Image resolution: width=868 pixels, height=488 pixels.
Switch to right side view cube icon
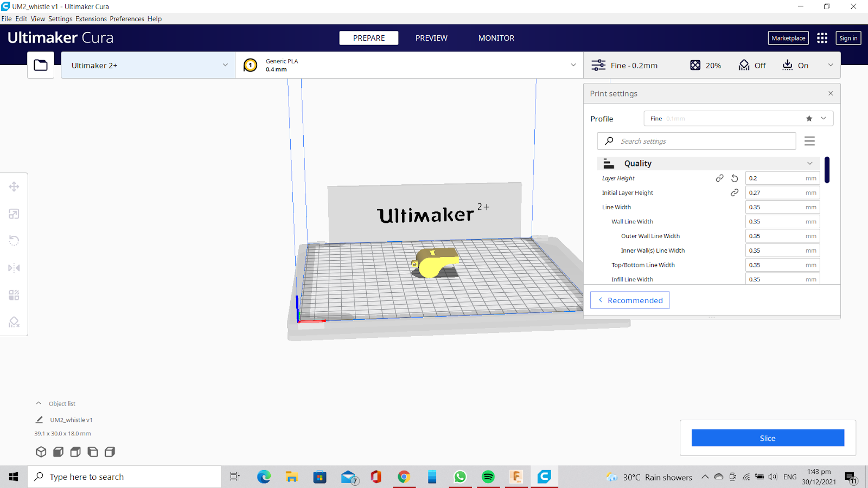pyautogui.click(x=110, y=452)
